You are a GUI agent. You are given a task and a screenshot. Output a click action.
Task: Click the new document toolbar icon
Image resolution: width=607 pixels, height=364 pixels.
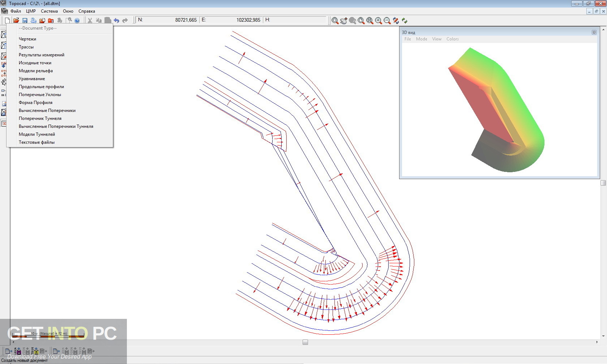pos(7,21)
